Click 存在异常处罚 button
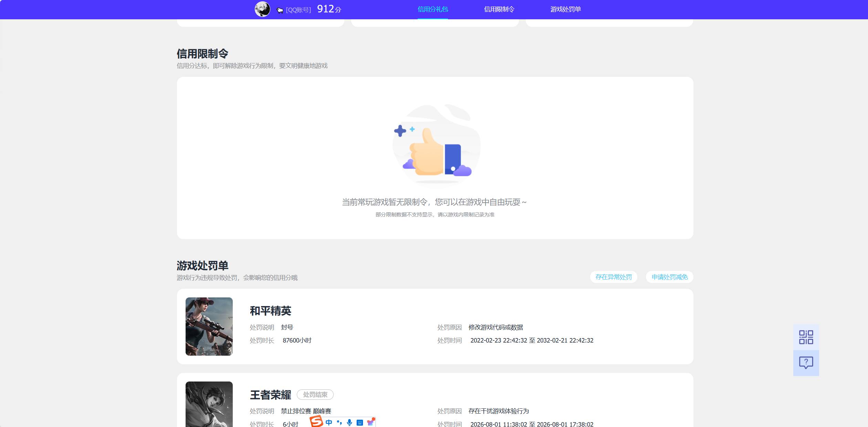 click(614, 277)
